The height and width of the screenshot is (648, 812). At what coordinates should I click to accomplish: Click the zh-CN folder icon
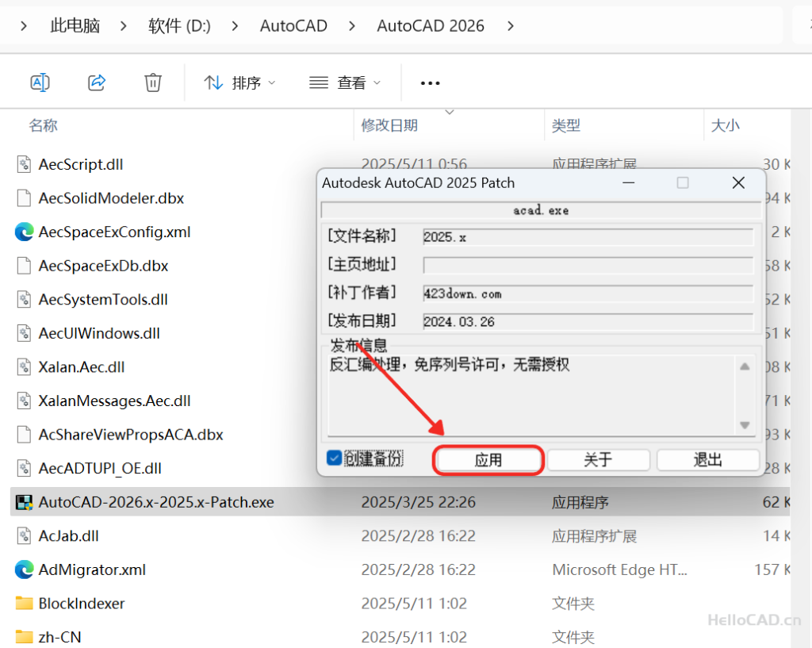coord(25,637)
